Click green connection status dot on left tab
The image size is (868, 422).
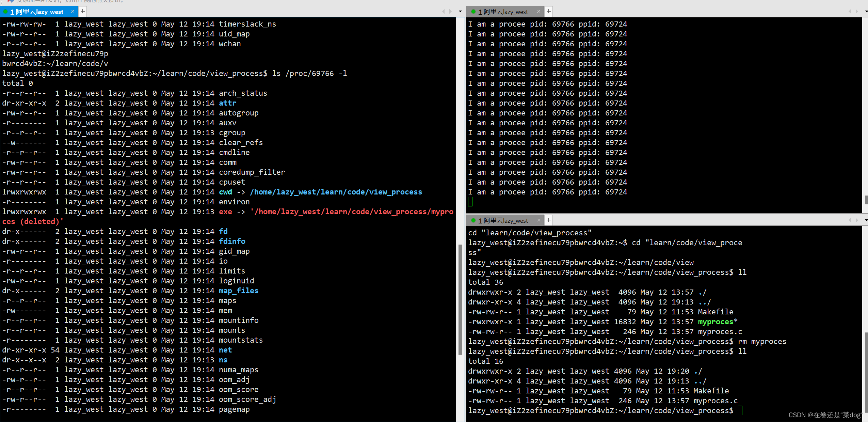5,12
